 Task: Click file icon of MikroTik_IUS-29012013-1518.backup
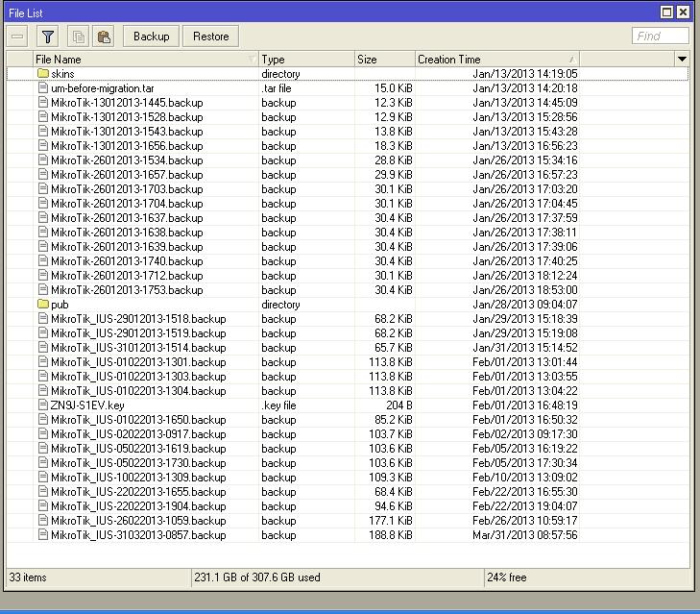click(43, 318)
